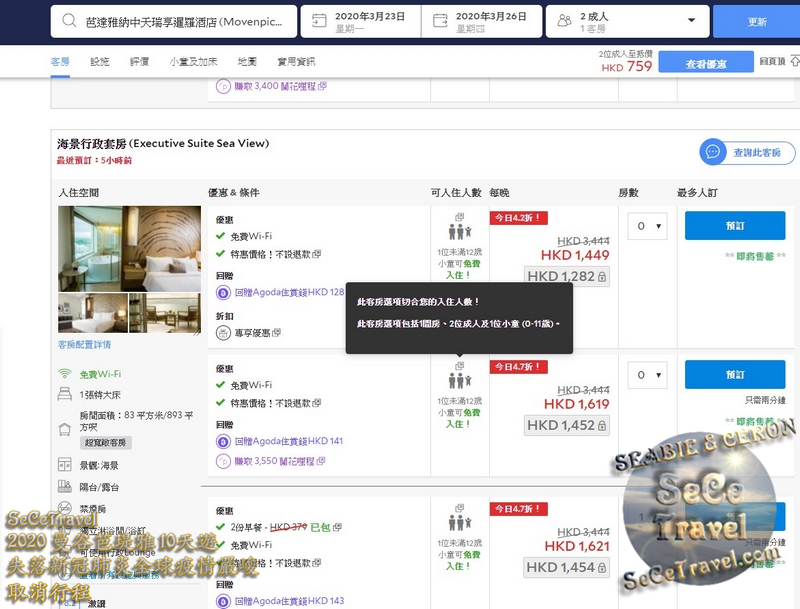The image size is (800, 609).
Task: Click the 特惠價格！不設退款 text in HKD 1,619 row
Action: (x=270, y=403)
